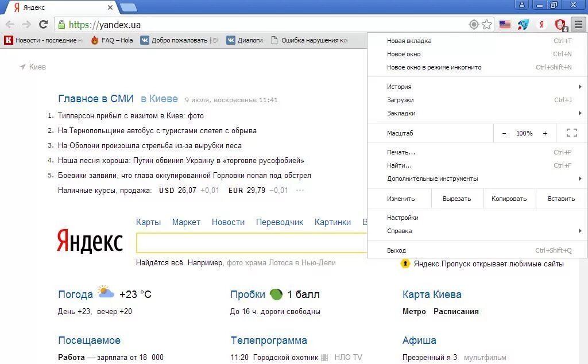The image size is (588, 364).
Task: Open the Добро пожаловать VK bookmark
Action: click(179, 40)
